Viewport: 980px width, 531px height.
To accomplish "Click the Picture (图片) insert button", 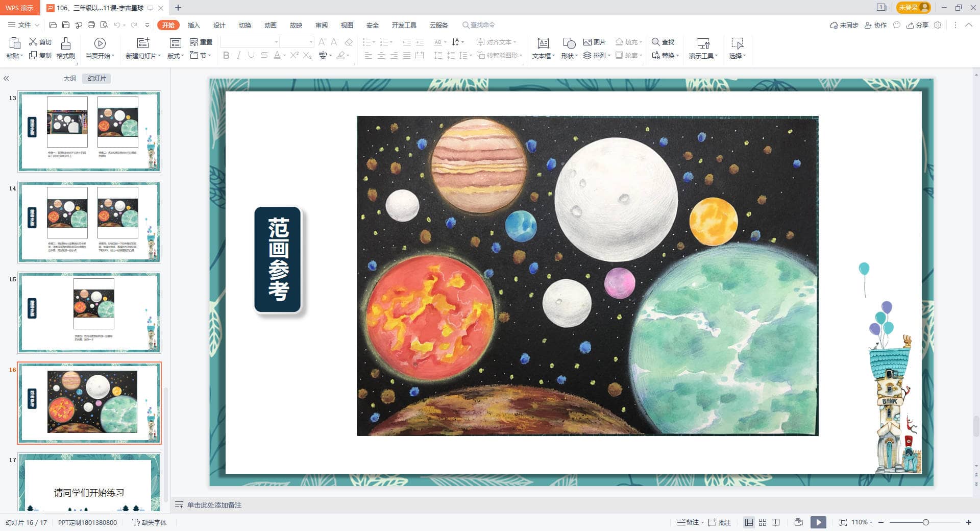I will [595, 42].
